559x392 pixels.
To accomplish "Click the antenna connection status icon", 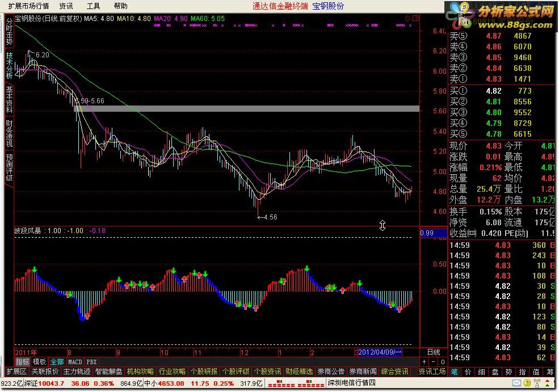I will pos(537,383).
